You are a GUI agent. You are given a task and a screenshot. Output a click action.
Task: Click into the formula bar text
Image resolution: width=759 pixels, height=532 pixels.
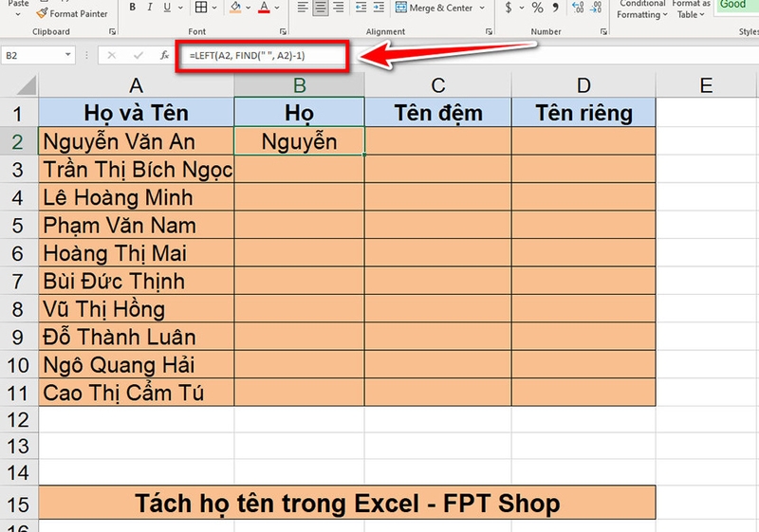tap(248, 56)
